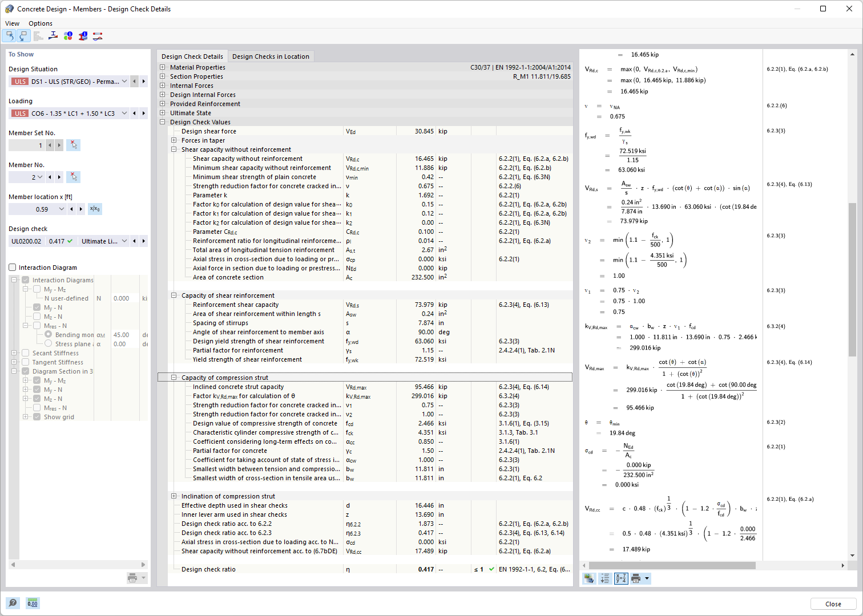Open the material information icon in the toolbar

[67, 35]
